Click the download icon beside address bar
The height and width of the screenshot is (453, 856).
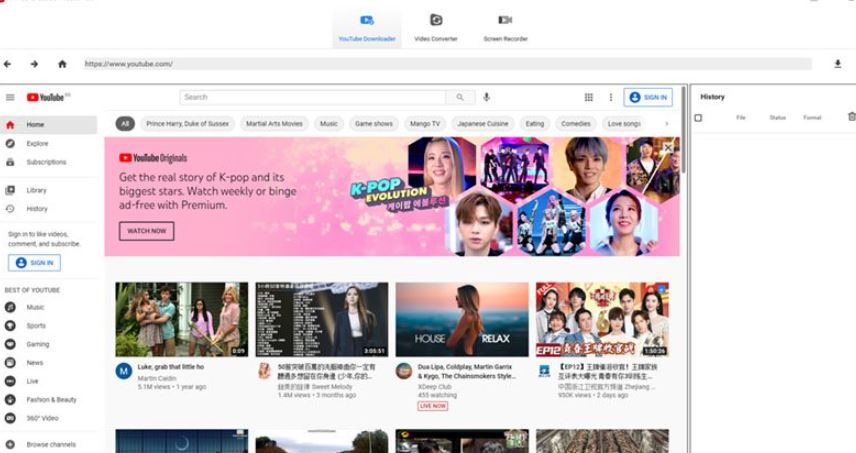coord(837,64)
